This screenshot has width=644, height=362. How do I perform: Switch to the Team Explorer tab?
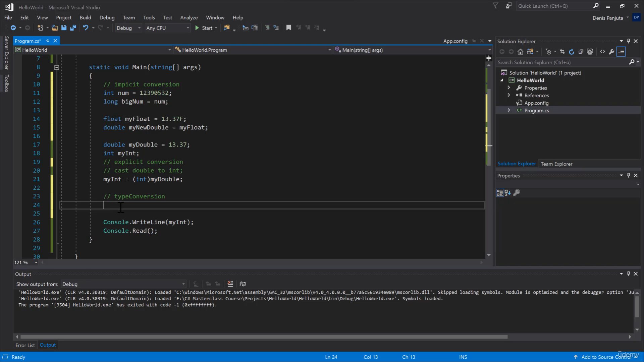556,164
